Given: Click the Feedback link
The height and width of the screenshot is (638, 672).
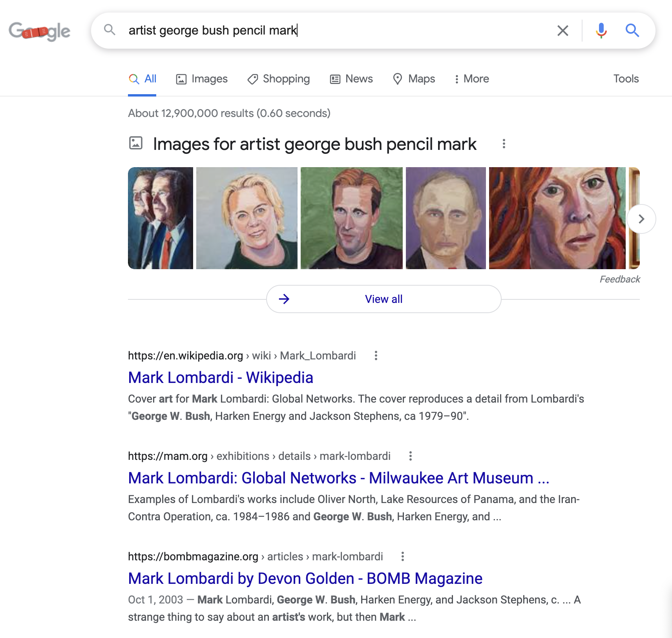Looking at the screenshot, I should [619, 279].
